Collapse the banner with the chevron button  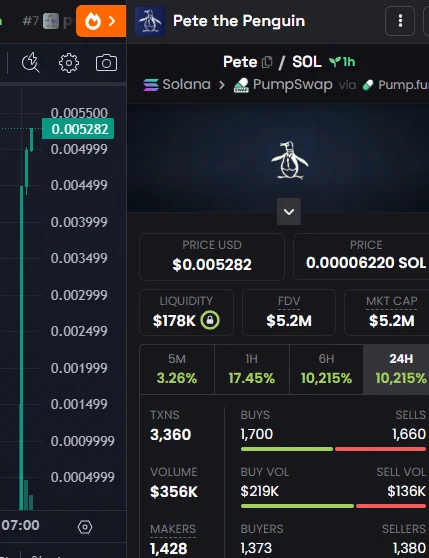click(289, 212)
